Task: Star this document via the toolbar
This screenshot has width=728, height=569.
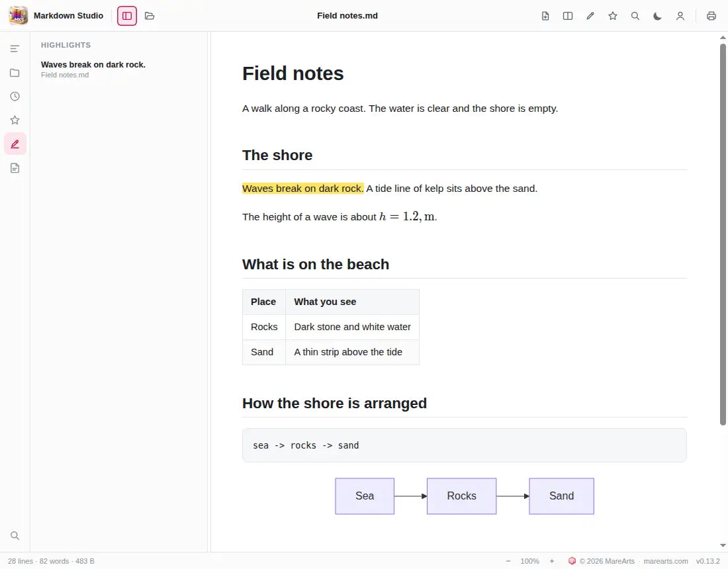Action: tap(613, 16)
